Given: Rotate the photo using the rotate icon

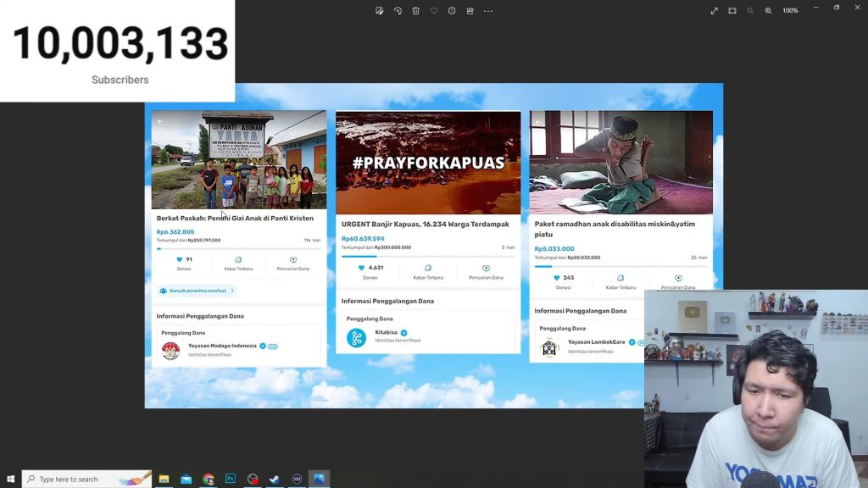Looking at the screenshot, I should 398,11.
